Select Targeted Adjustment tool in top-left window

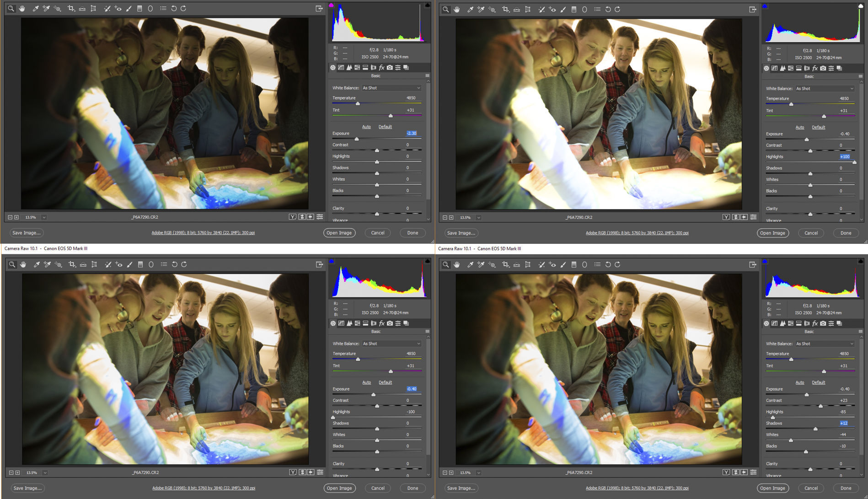coord(57,8)
